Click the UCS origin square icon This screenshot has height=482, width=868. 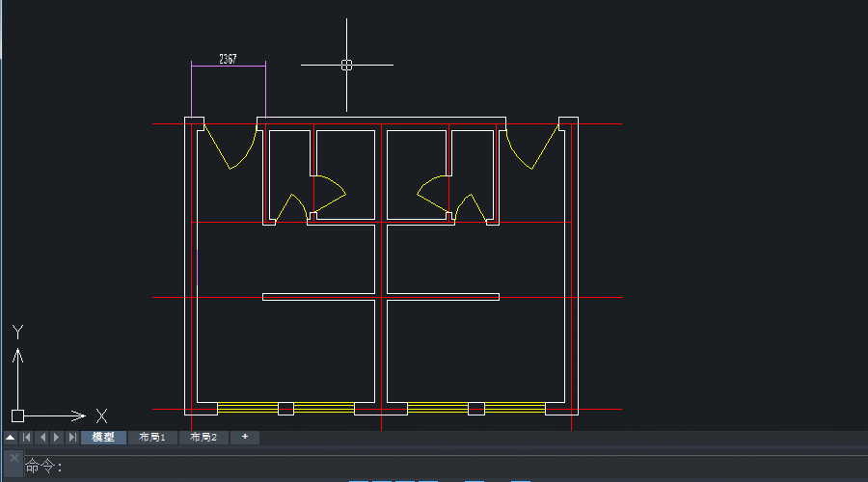pyautogui.click(x=17, y=416)
